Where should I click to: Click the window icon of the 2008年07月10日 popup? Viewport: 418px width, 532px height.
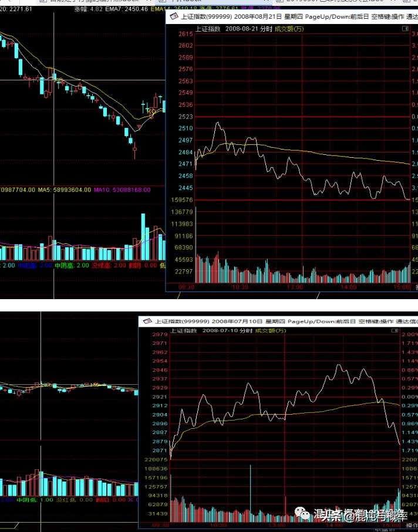147,321
